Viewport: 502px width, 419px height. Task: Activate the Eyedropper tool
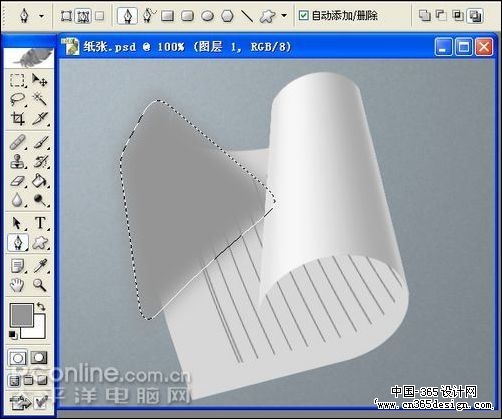tap(40, 266)
